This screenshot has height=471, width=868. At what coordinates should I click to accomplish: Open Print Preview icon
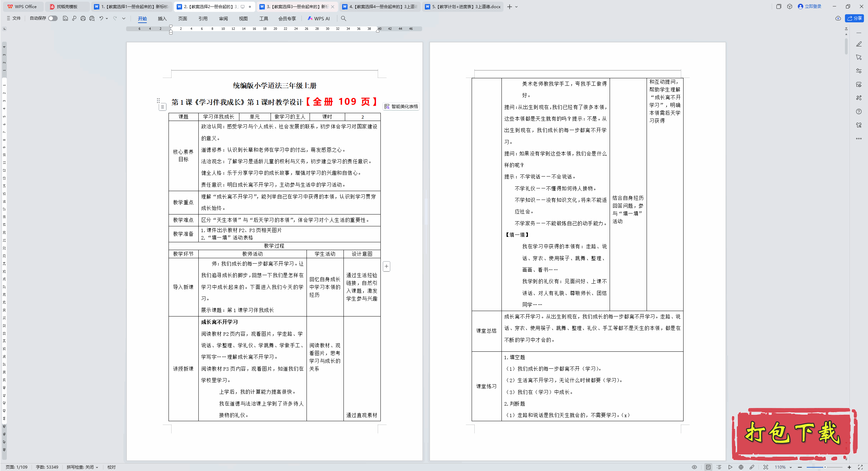click(x=92, y=18)
